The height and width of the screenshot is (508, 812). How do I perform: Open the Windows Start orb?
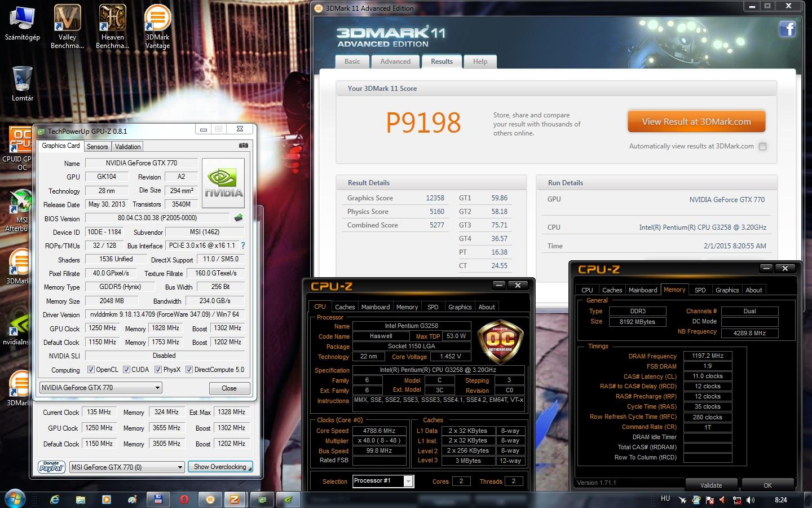tap(15, 499)
